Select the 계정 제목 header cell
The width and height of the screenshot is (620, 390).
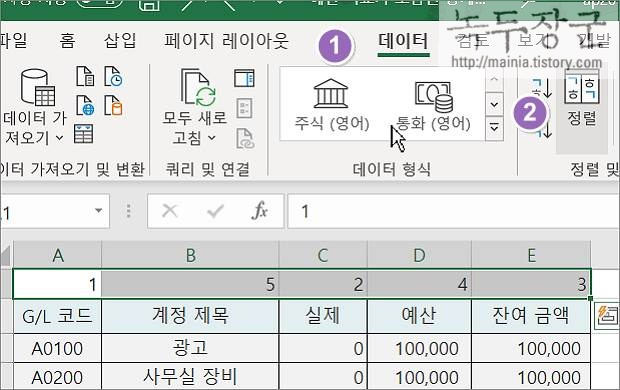click(x=190, y=316)
